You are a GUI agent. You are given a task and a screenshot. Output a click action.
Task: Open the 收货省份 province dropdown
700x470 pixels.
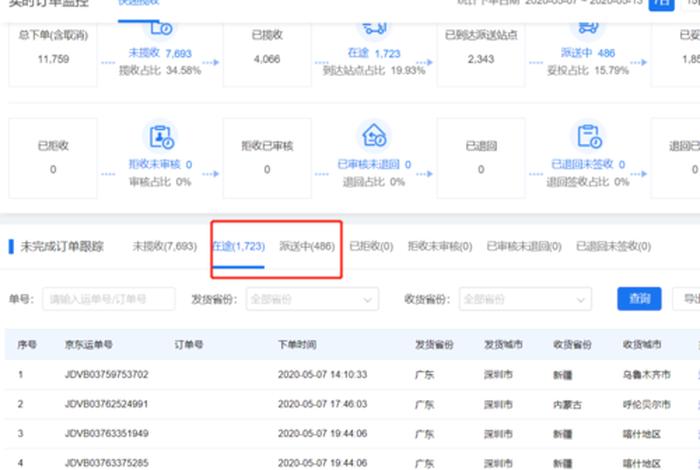point(525,299)
